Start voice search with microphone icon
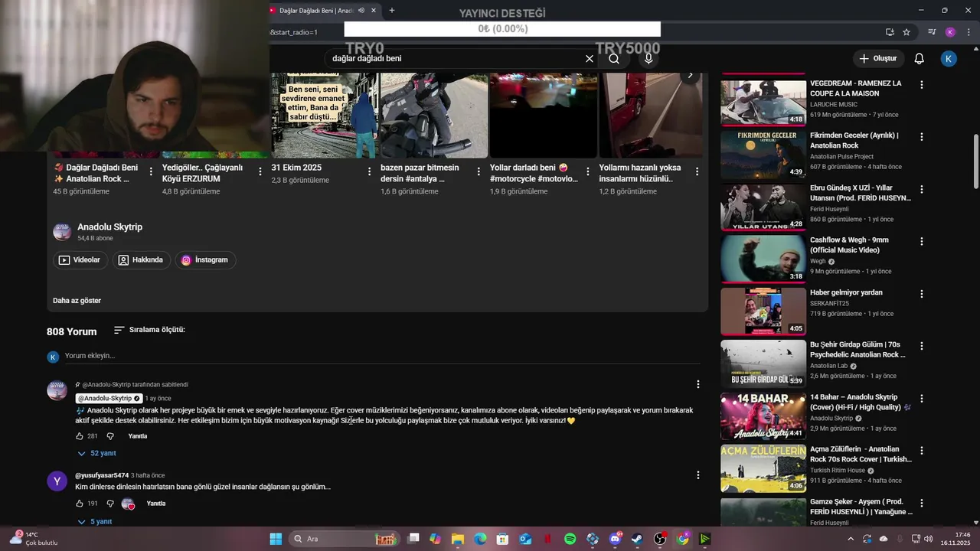The width and height of the screenshot is (980, 551). coord(648,58)
